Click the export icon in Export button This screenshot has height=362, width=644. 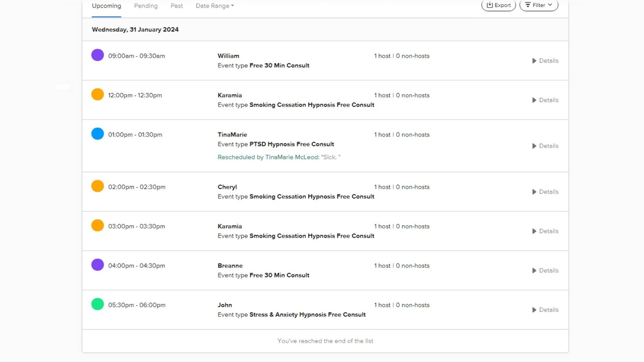click(489, 5)
